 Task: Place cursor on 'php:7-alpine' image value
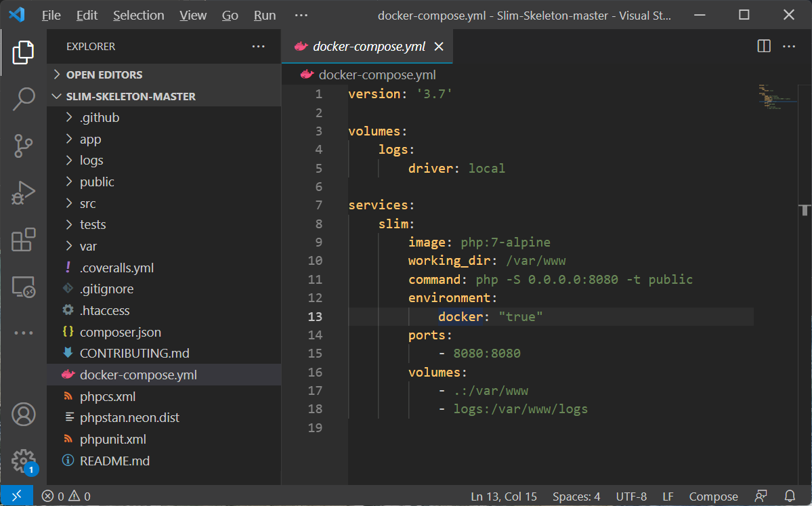(505, 243)
